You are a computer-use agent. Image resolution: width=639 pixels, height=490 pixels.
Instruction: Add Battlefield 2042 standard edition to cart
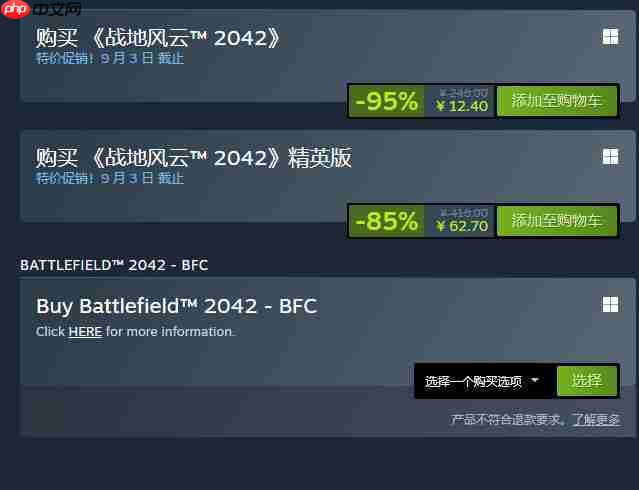(x=557, y=101)
